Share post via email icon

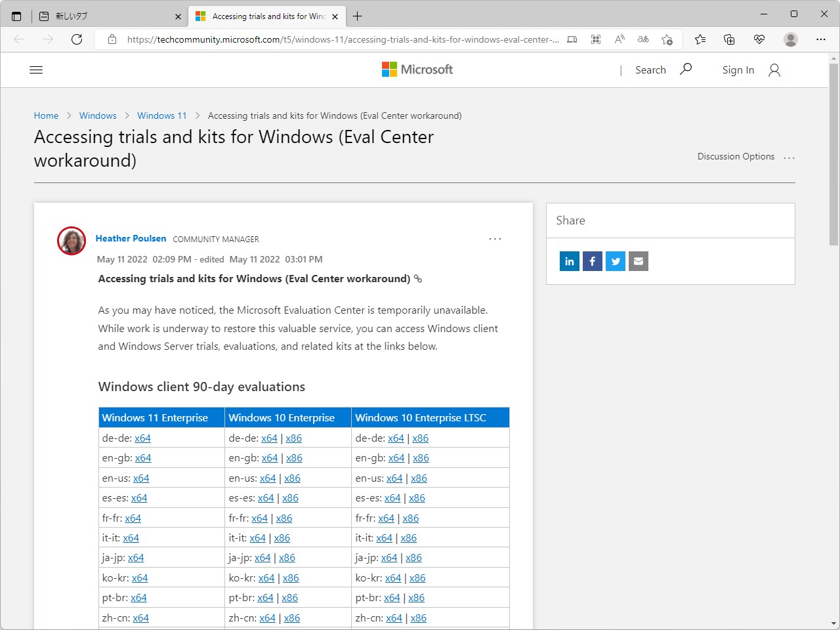click(639, 261)
